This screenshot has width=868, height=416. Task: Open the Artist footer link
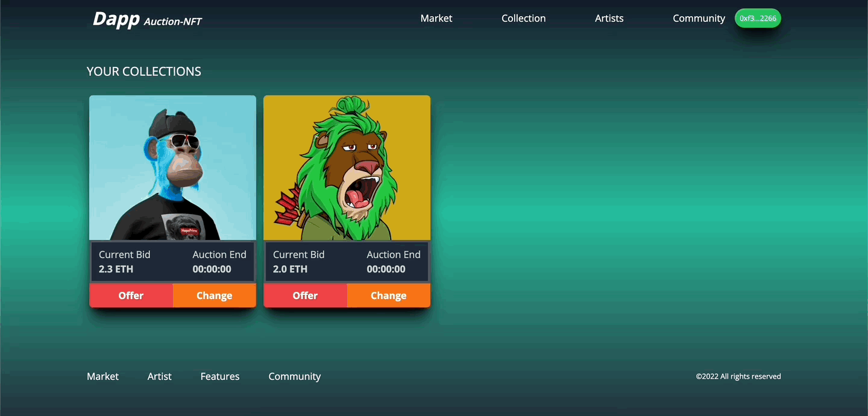pos(160,376)
